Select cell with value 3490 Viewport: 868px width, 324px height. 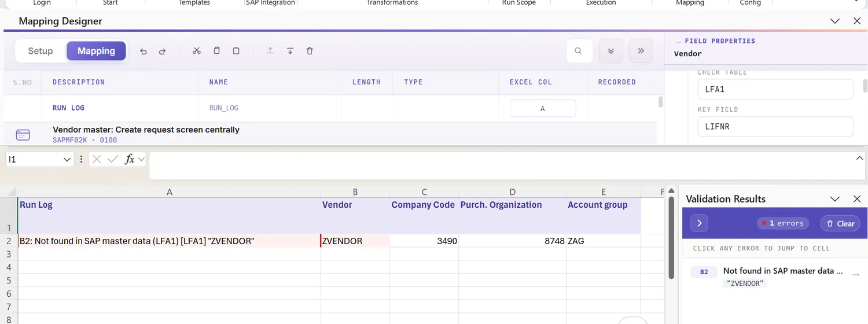424,241
